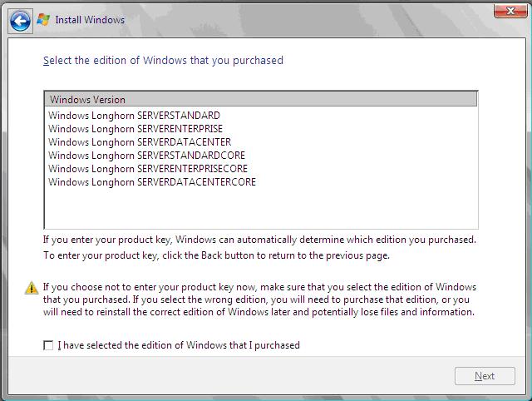The height and width of the screenshot is (401, 532).
Task: Click the 'If you enter your product key' sentence
Action: tap(259, 240)
